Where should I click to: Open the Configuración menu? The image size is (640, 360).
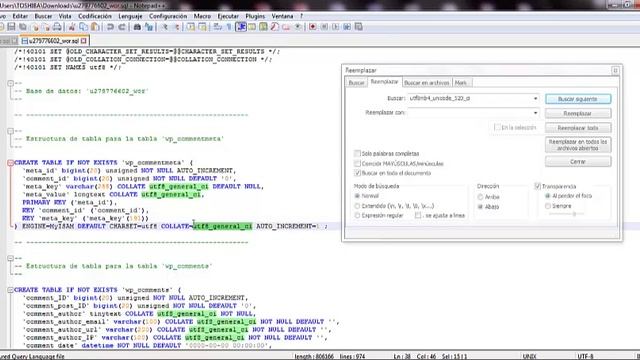pyautogui.click(x=168, y=16)
